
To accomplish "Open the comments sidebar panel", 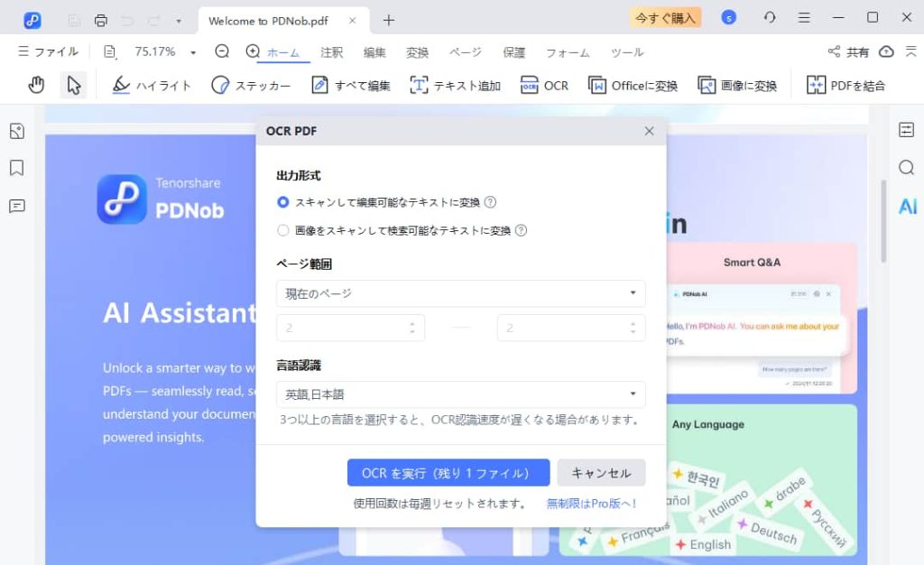I will click(16, 206).
